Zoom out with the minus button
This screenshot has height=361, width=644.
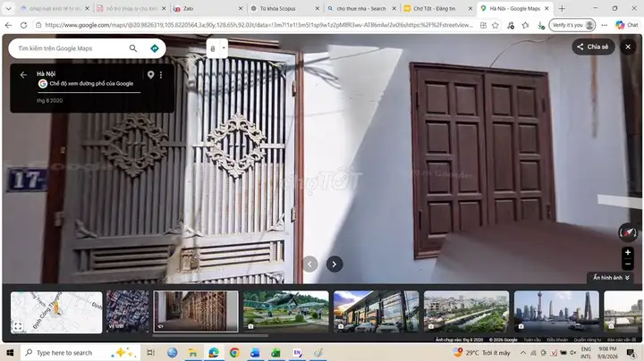click(628, 264)
